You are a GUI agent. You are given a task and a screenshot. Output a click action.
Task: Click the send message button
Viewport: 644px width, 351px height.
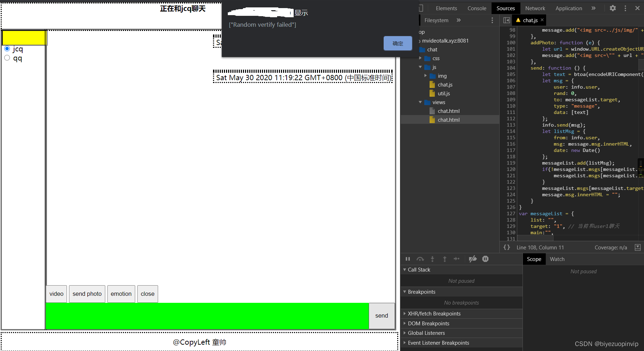pyautogui.click(x=382, y=316)
